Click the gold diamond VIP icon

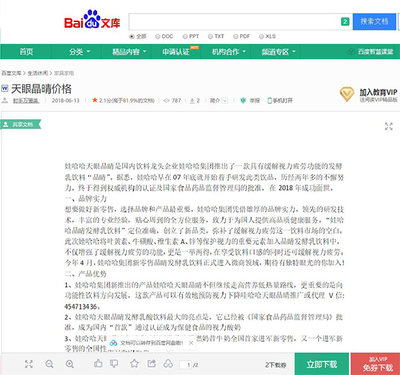347,94
